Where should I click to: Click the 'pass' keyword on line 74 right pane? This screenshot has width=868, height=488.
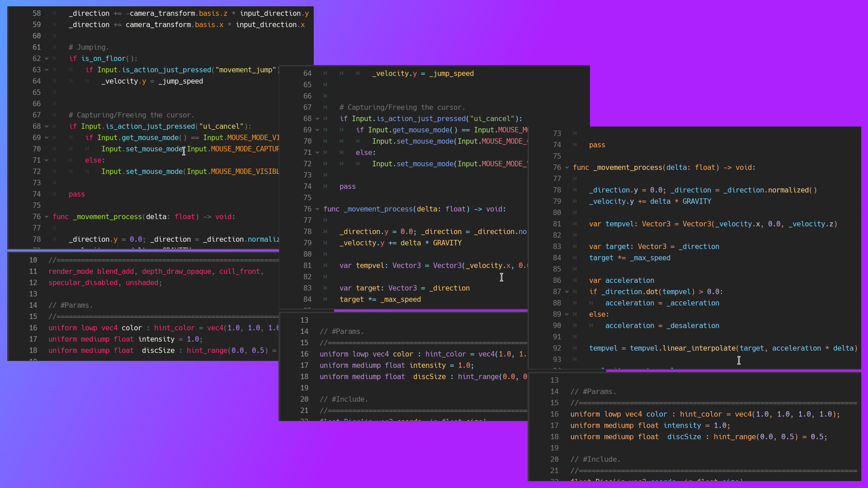[597, 145]
